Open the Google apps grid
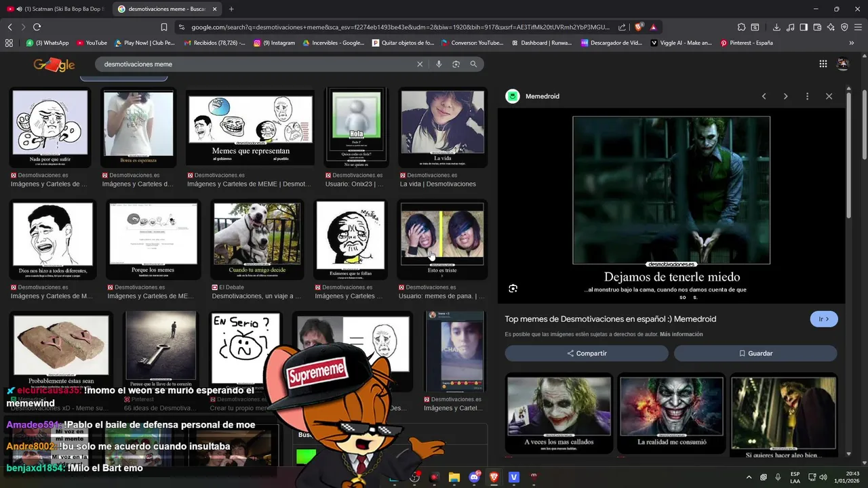 823,64
